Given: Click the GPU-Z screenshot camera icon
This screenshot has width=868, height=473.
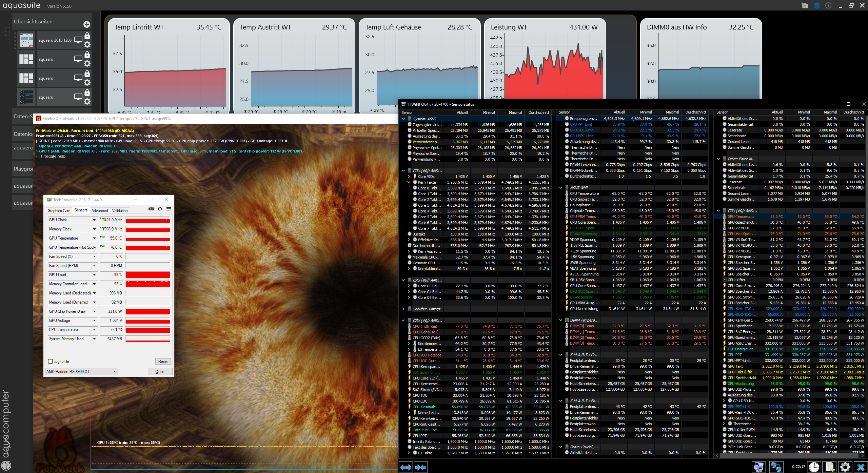Looking at the screenshot, I should click(151, 209).
